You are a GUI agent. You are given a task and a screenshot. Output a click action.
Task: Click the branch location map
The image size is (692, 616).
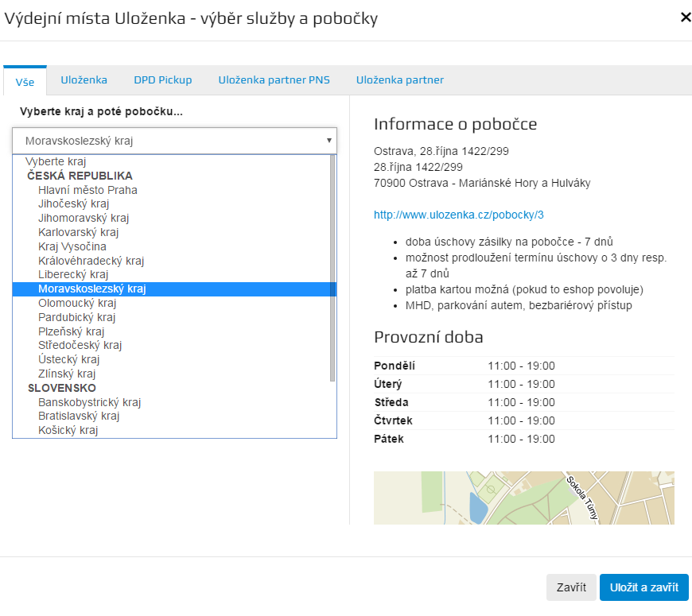[x=524, y=498]
